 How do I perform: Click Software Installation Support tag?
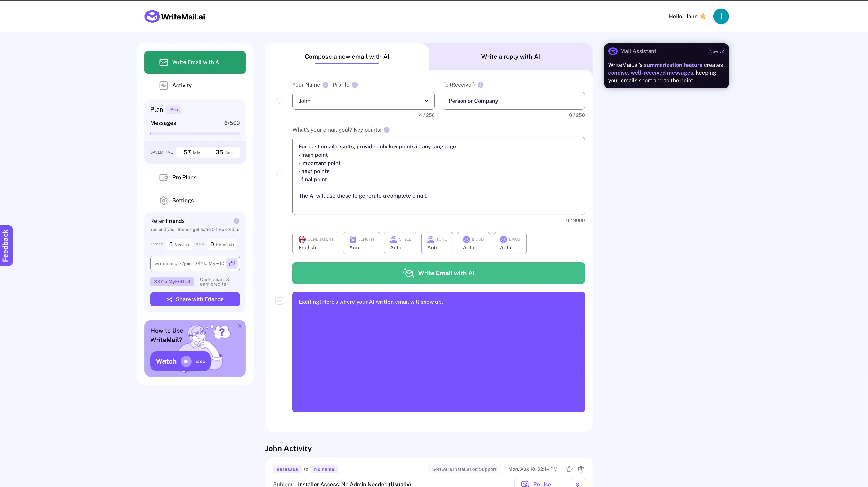464,469
